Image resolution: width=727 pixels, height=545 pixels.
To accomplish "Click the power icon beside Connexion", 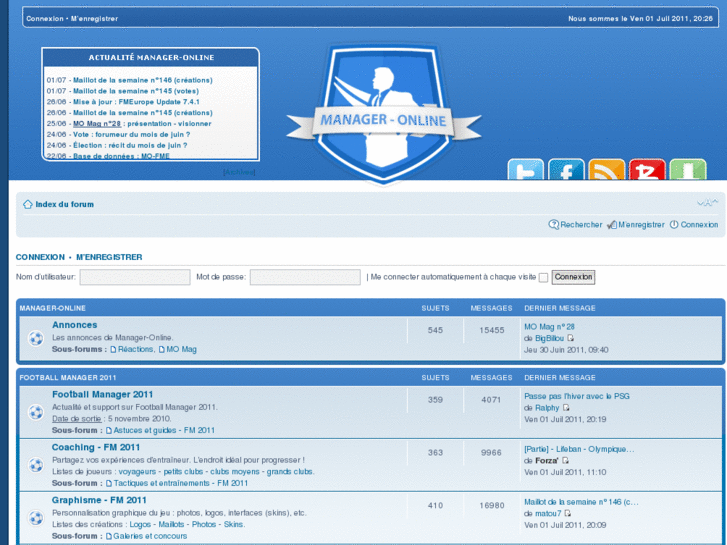I will [x=674, y=224].
